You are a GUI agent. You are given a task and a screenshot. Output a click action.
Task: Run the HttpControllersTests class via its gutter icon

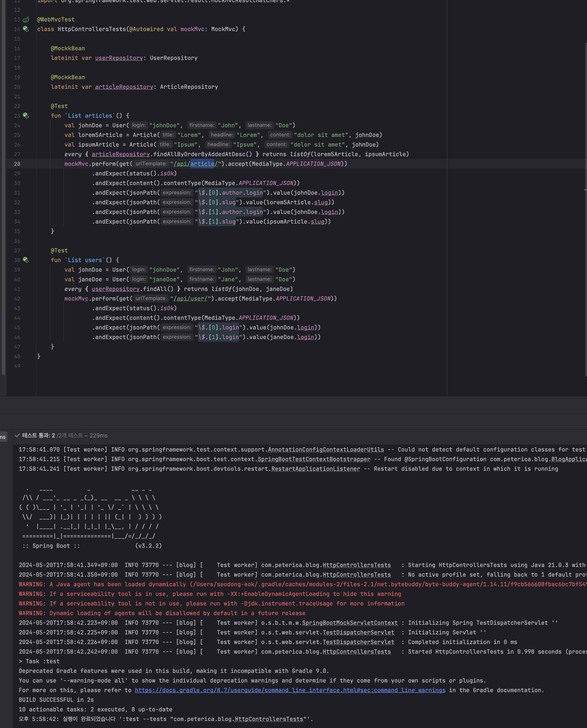pos(26,29)
